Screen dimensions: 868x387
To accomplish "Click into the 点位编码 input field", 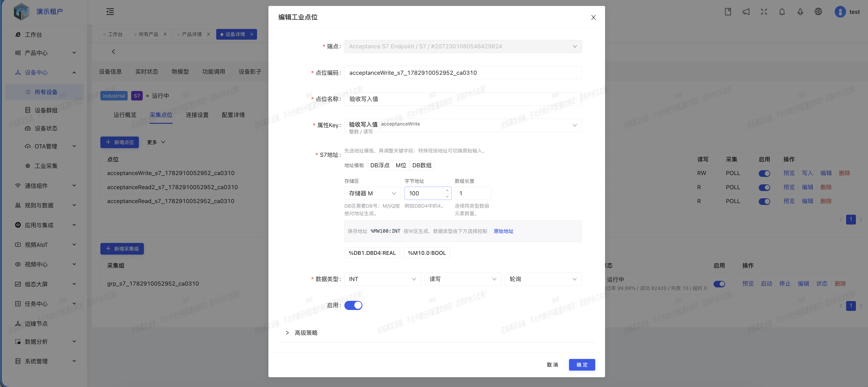I will coord(463,73).
